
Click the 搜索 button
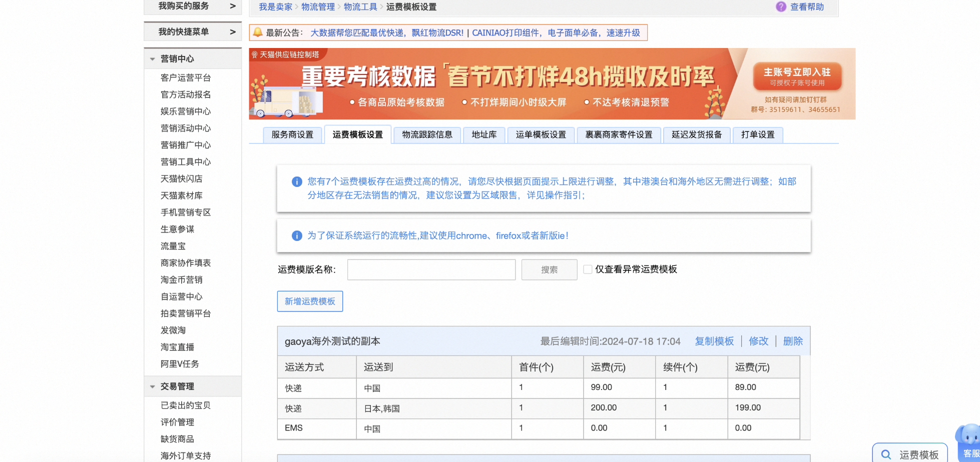pos(549,269)
